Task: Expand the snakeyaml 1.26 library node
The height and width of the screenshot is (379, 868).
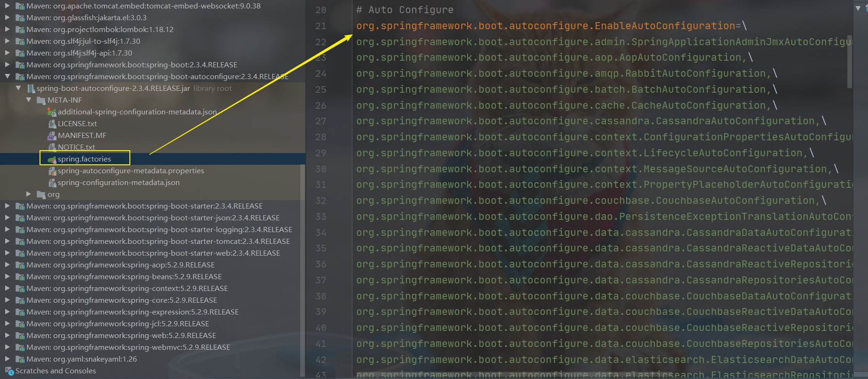Action: 7,359
